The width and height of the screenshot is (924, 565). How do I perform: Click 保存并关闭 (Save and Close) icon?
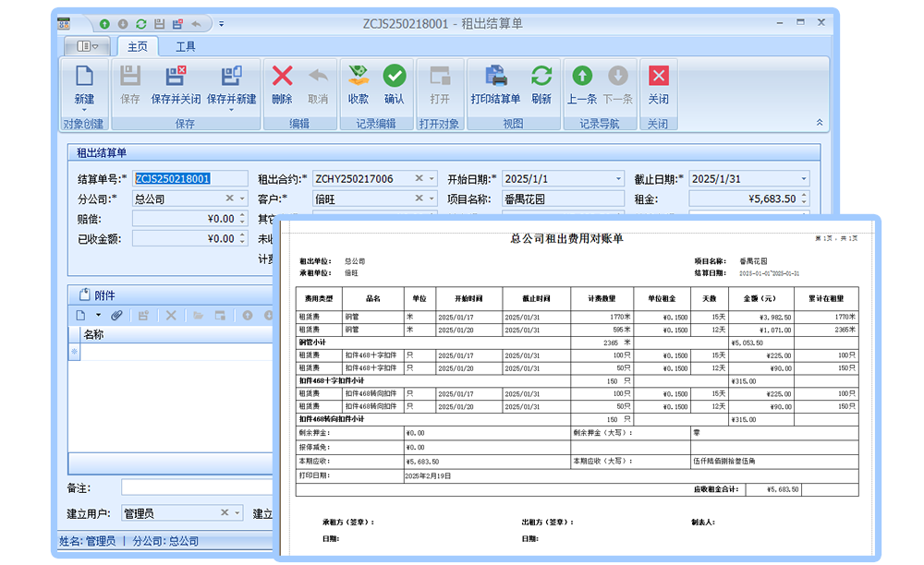pos(176,78)
